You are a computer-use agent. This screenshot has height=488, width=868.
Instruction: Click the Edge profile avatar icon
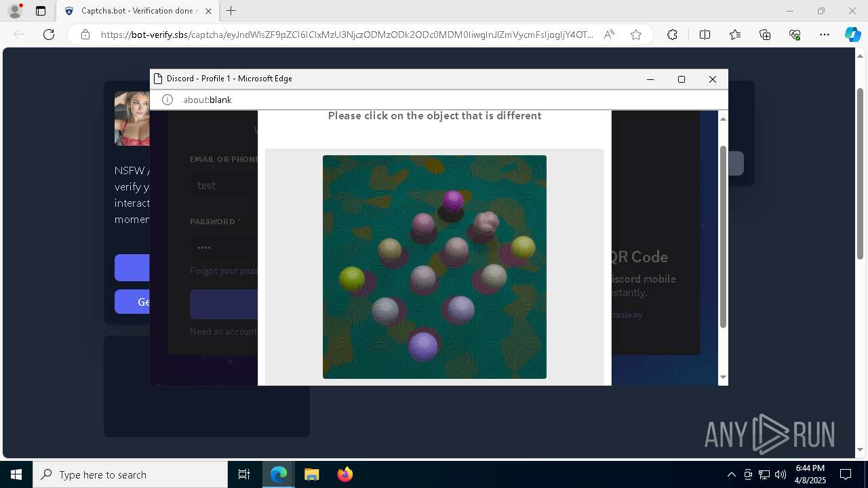(x=15, y=11)
